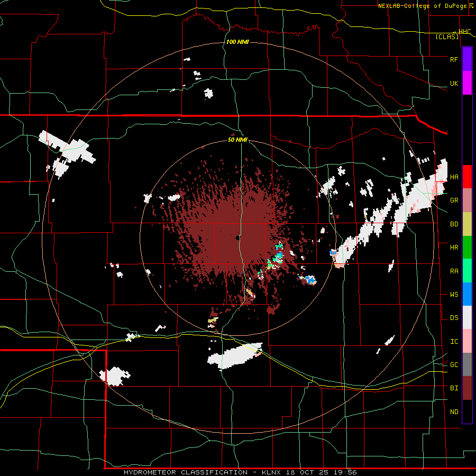Viewport: 476px width, 476px height.
Task: Click the HA red legend swatch
Action: [467, 177]
